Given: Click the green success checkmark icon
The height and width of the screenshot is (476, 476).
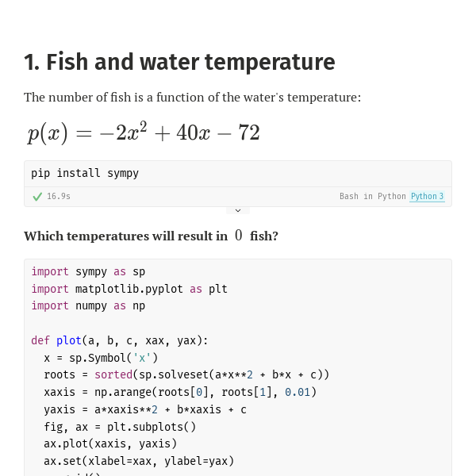Looking at the screenshot, I should pyautogui.click(x=37, y=197).
